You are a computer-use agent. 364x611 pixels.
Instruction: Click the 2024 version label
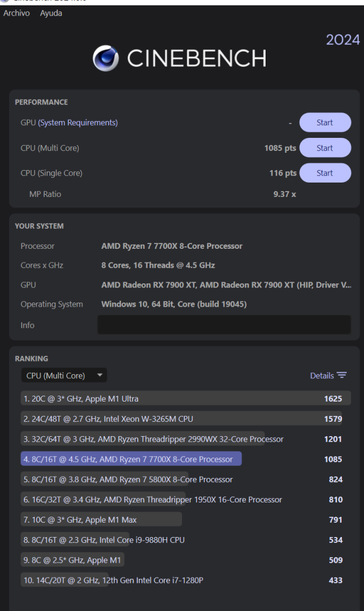point(343,40)
